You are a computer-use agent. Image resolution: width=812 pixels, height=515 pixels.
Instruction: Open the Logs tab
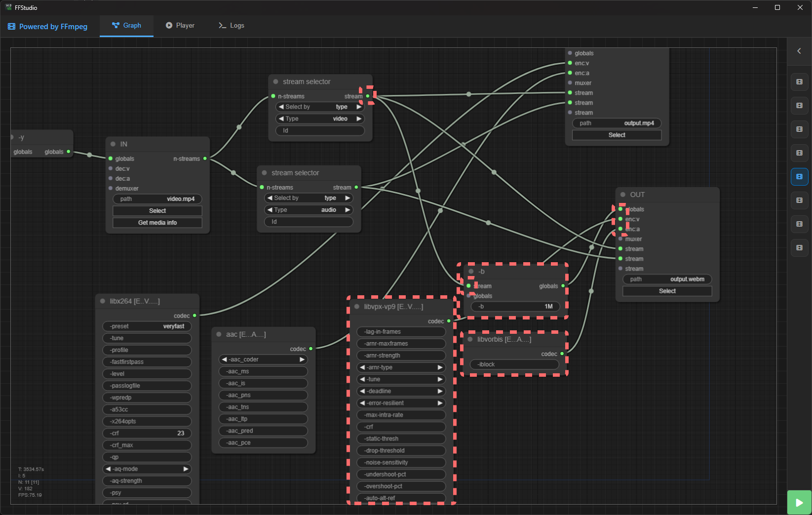click(232, 26)
